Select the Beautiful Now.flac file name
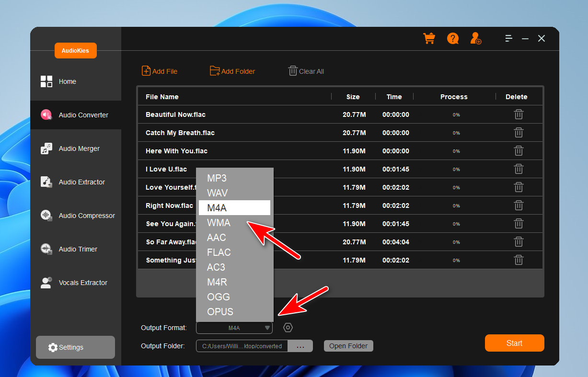This screenshot has height=377, width=588. point(175,114)
